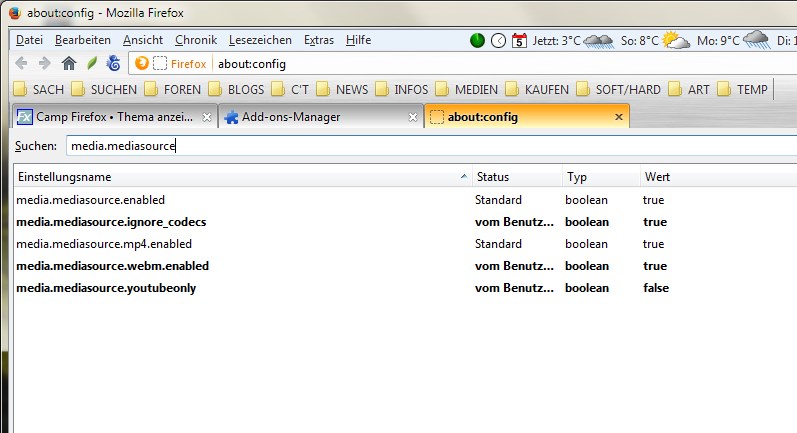Image resolution: width=797 pixels, height=433 pixels.
Task: Open the home page icon
Action: pos(69,64)
